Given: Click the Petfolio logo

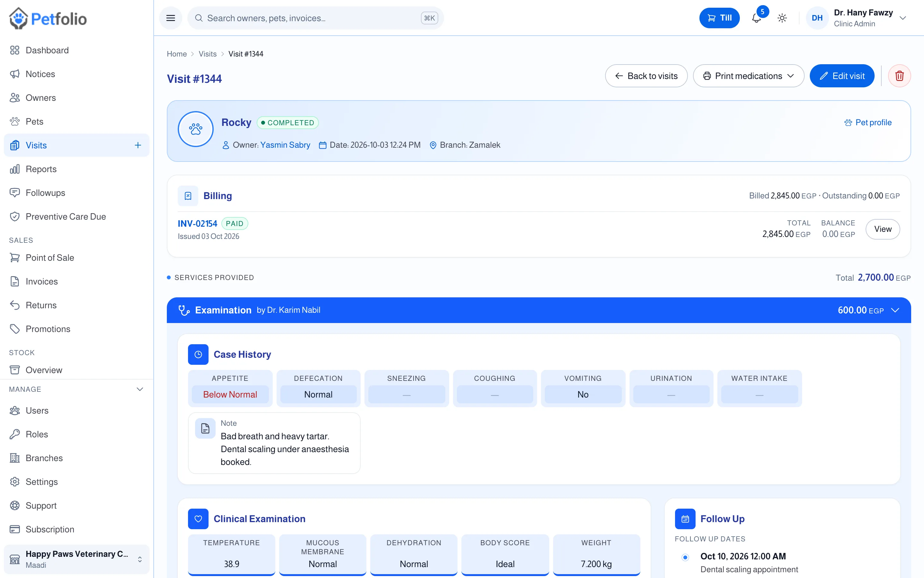Looking at the screenshot, I should (x=48, y=18).
